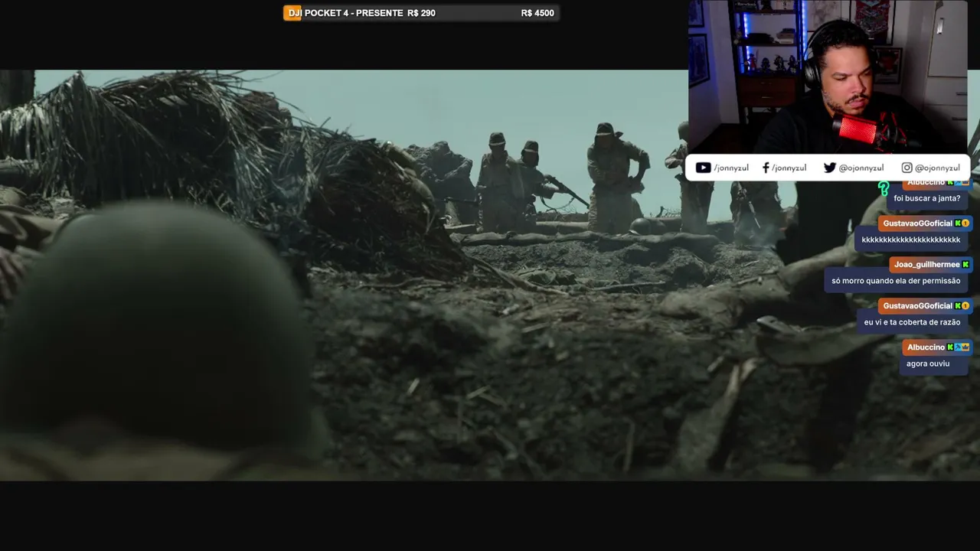This screenshot has height=551, width=980.
Task: Click the orange fill of the donation goal bar
Action: click(x=292, y=13)
